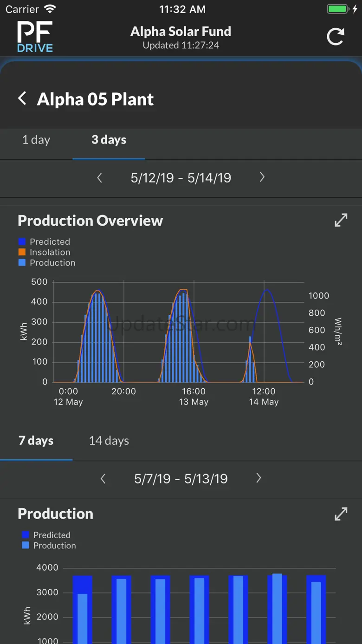Viewport: 362px width, 644px height.
Task: Select the 7 days tab
Action: (x=36, y=441)
